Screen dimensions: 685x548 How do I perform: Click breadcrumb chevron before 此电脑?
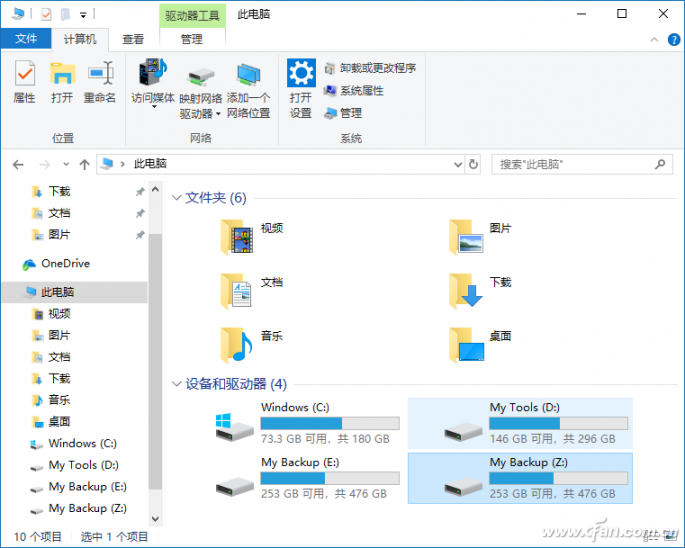tap(123, 164)
